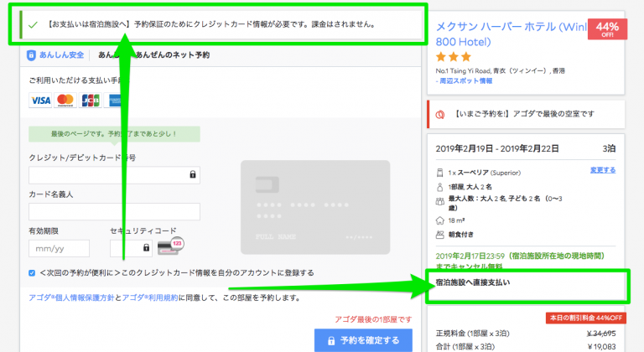The width and height of the screenshot is (644, 352).
Task: Click the JCB card icon
Action: pyautogui.click(x=91, y=101)
